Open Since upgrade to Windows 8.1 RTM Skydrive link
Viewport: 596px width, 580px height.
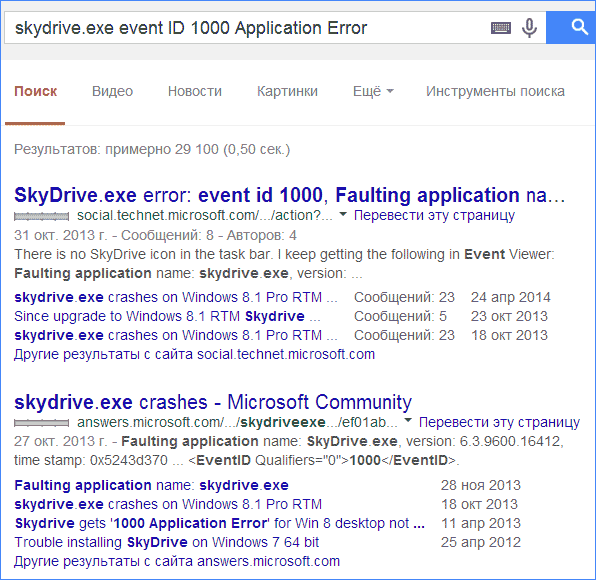[167, 316]
